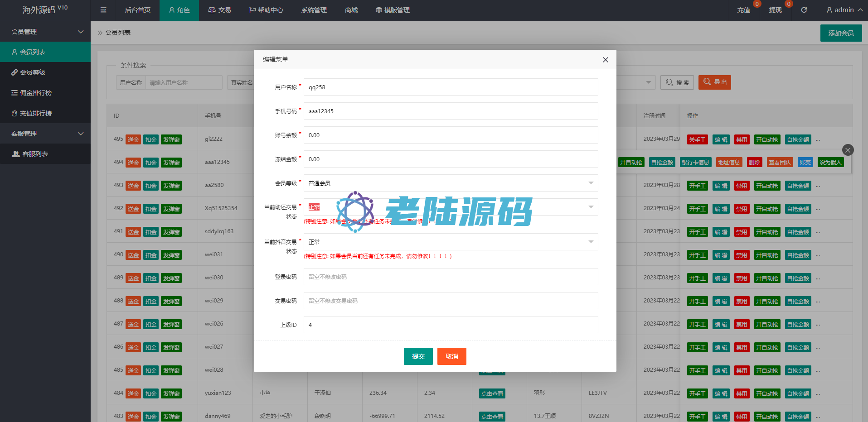Close the expanded actions popup with round X
This screenshot has height=422, width=868.
click(848, 150)
